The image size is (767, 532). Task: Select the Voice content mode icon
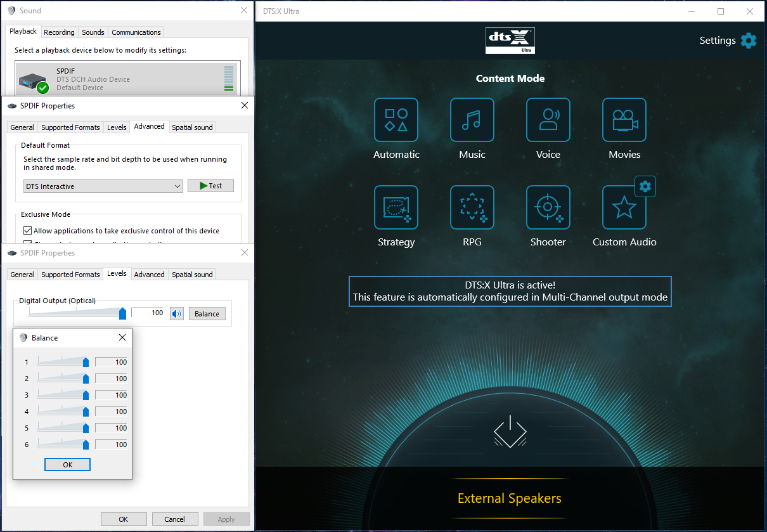548,120
